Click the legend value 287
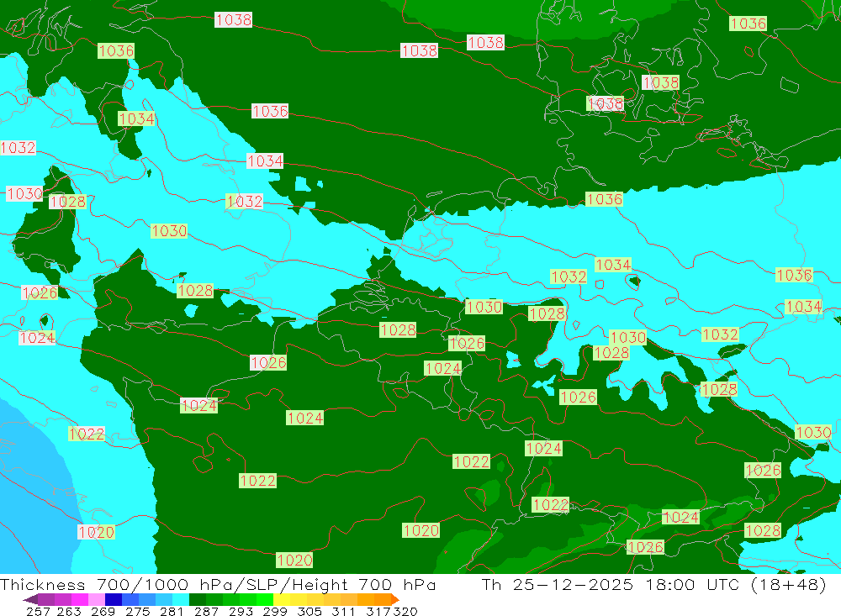 206,611
